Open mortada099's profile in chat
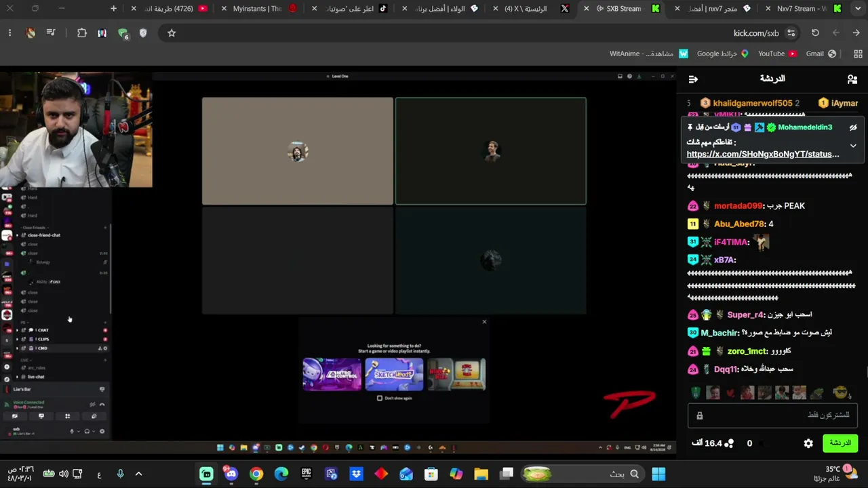868x488 pixels. [x=738, y=206]
